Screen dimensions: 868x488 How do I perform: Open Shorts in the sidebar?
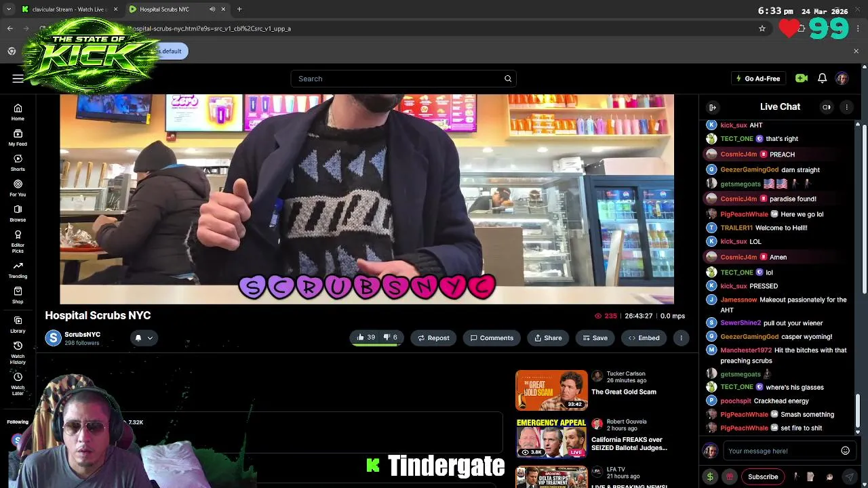click(18, 163)
